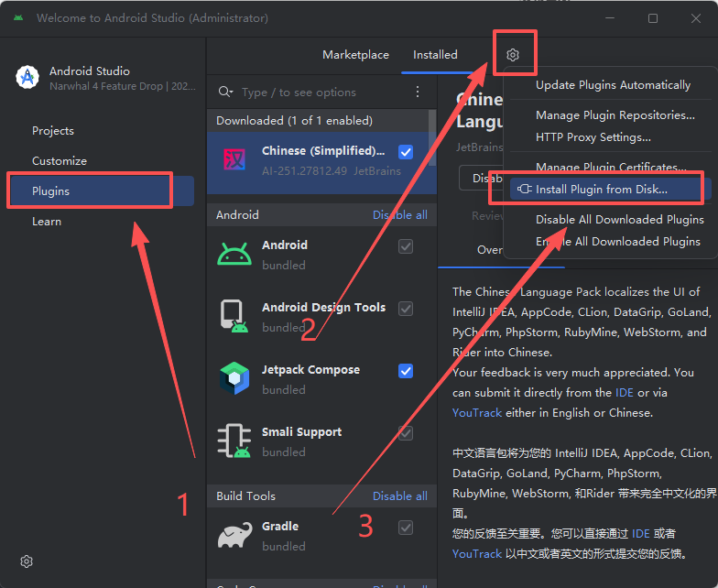Select the Gradle elephant icon
The width and height of the screenshot is (718, 588).
234,535
